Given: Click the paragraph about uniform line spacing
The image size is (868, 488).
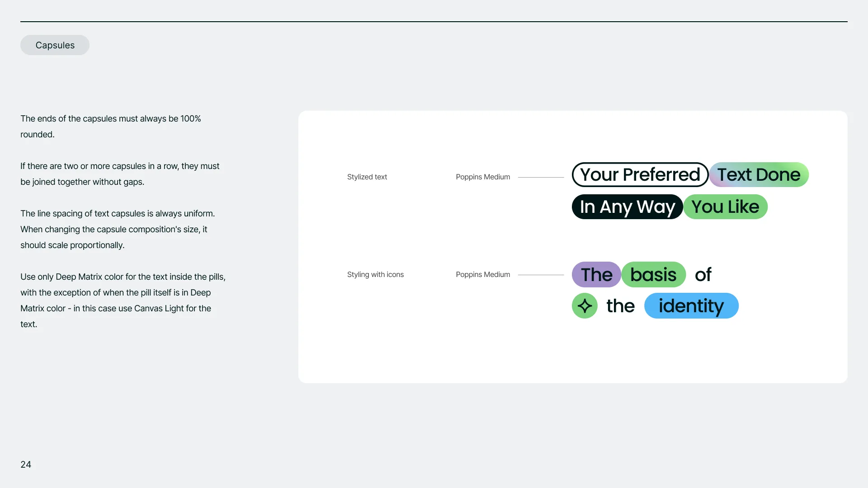Looking at the screenshot, I should [x=118, y=230].
